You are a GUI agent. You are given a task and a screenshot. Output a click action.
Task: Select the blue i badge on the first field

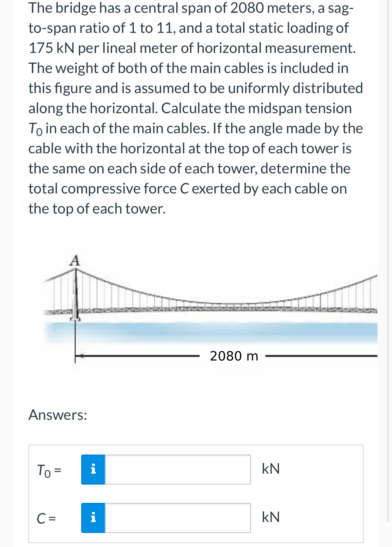(93, 469)
